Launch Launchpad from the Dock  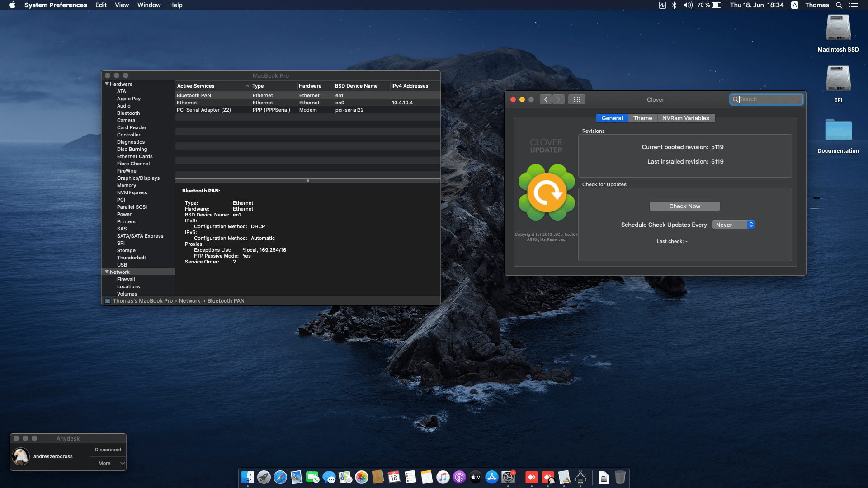(x=264, y=477)
